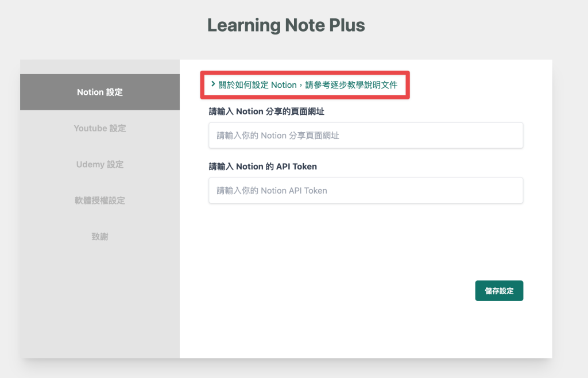Click the chevron arrow before the Notion tutorial link
The width and height of the screenshot is (588, 378).
click(x=213, y=84)
